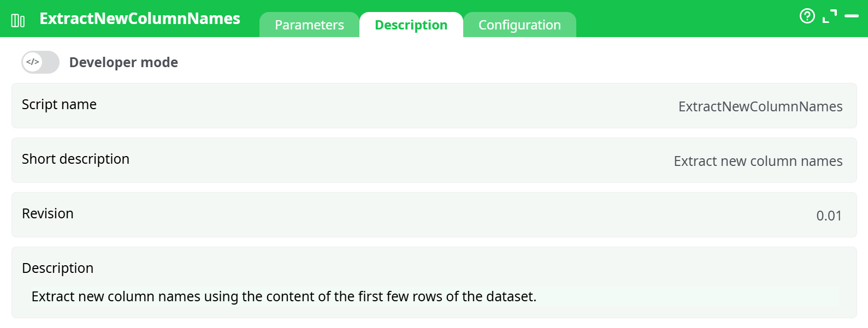Image resolution: width=868 pixels, height=328 pixels.
Task: Click the columns icon beside the script title
Action: coord(18,18)
